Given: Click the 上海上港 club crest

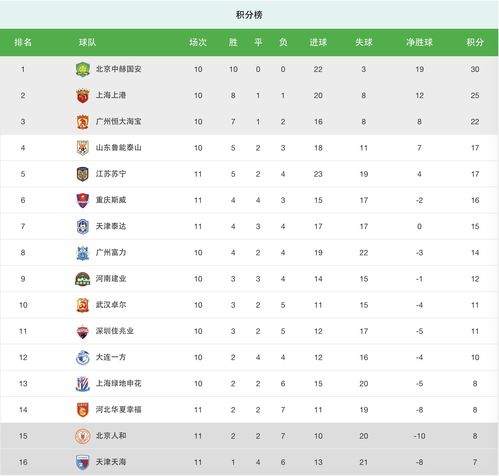Looking at the screenshot, I should tap(83, 96).
